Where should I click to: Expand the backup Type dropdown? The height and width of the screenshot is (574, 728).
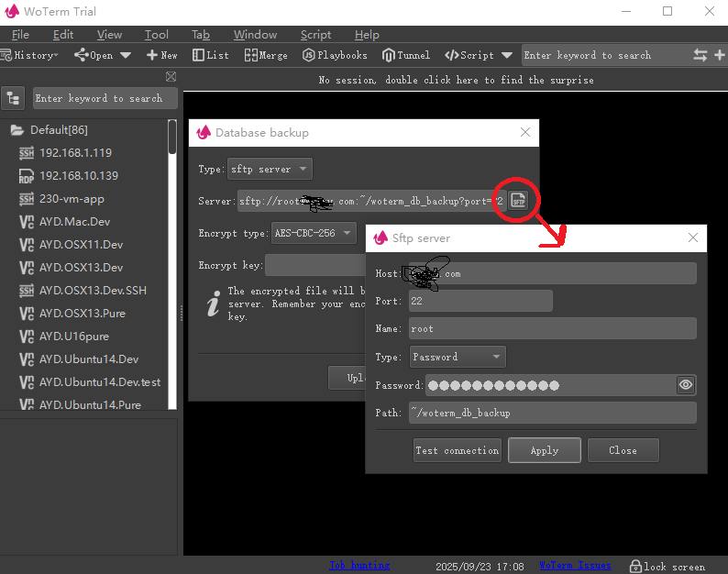pos(270,170)
